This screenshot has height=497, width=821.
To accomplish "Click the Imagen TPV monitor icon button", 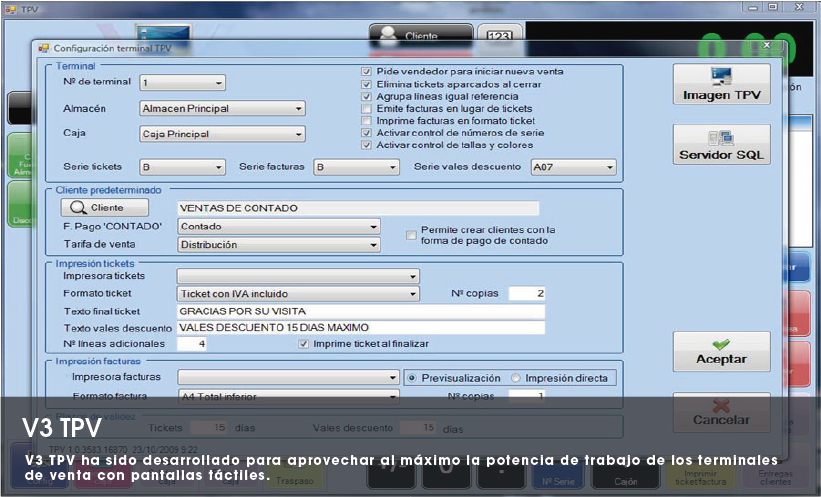I will click(720, 84).
